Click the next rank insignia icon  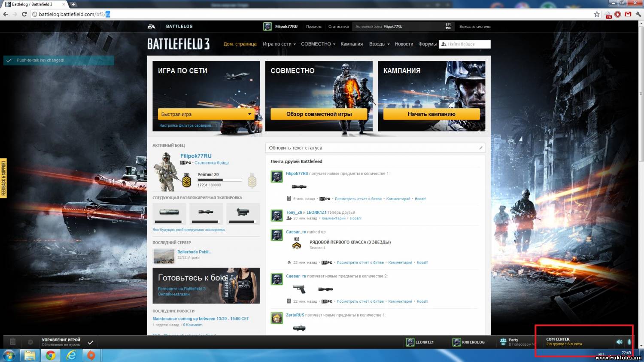coord(252,181)
